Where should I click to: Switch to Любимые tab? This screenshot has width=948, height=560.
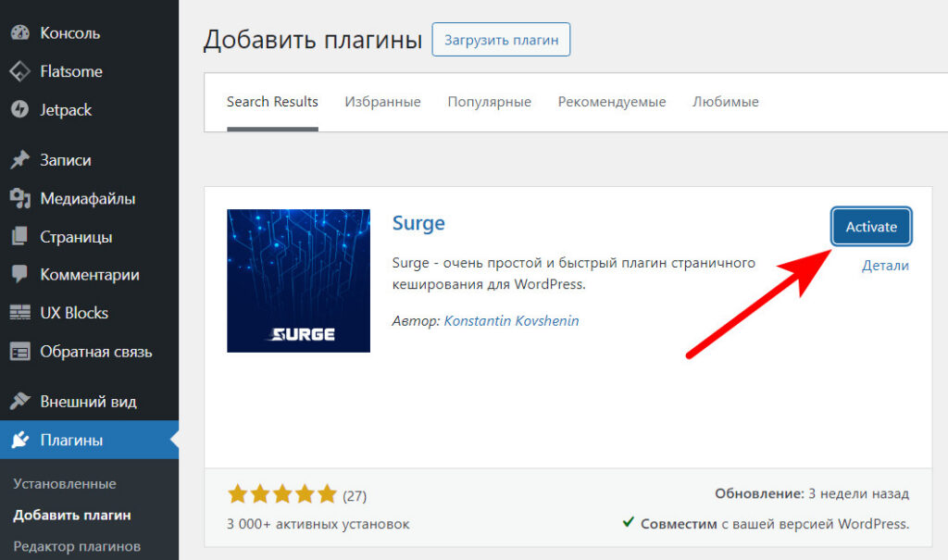pos(726,102)
